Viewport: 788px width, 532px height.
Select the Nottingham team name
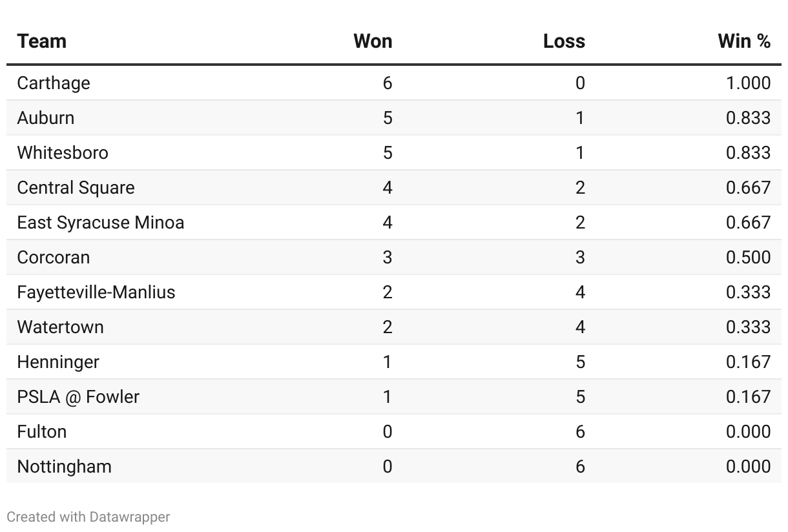(x=65, y=467)
